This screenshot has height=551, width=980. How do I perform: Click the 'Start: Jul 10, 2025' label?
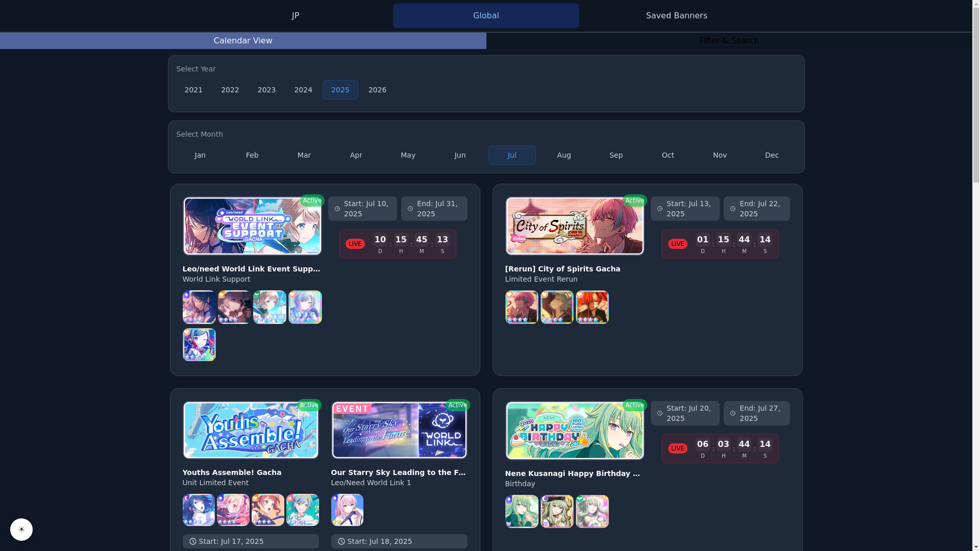point(362,209)
